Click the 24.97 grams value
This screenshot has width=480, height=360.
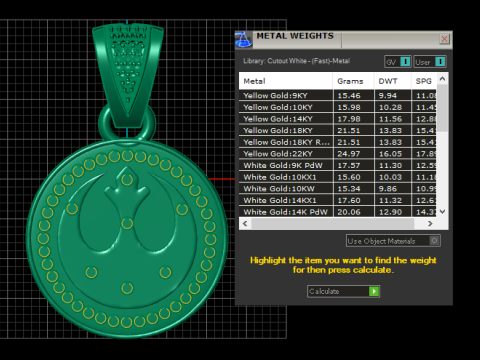(x=349, y=154)
